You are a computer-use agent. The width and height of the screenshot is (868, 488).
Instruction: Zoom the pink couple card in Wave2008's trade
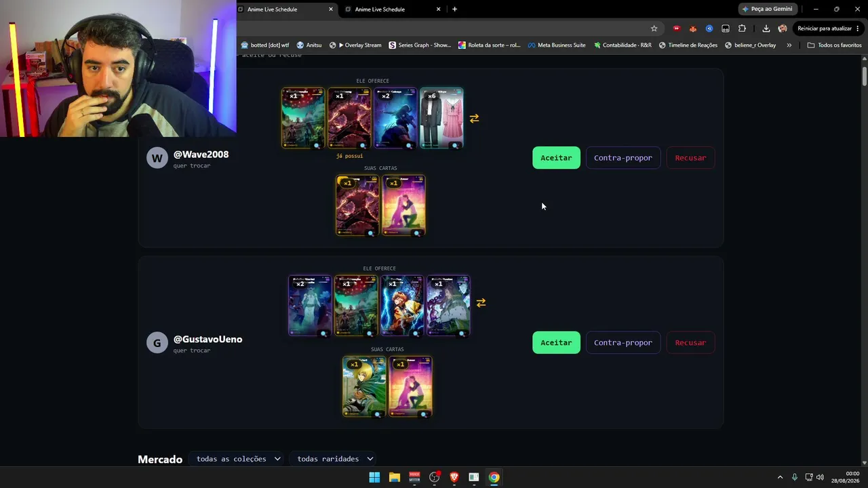coord(417,232)
